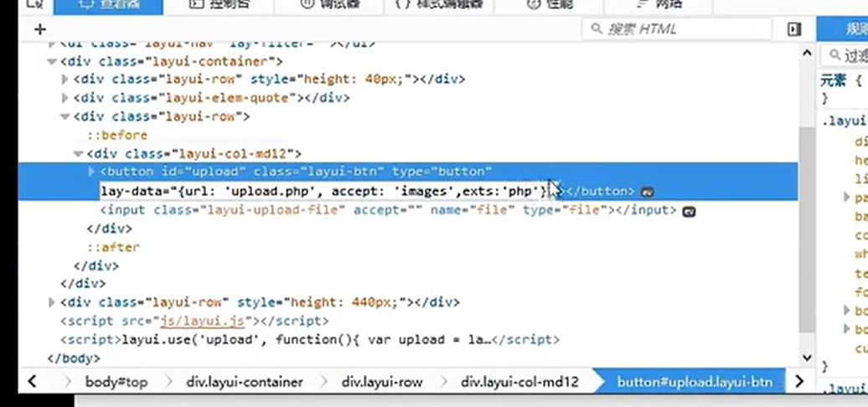868x407 pixels.
Task: Click markup scrollbar up arrow
Action: (x=807, y=52)
